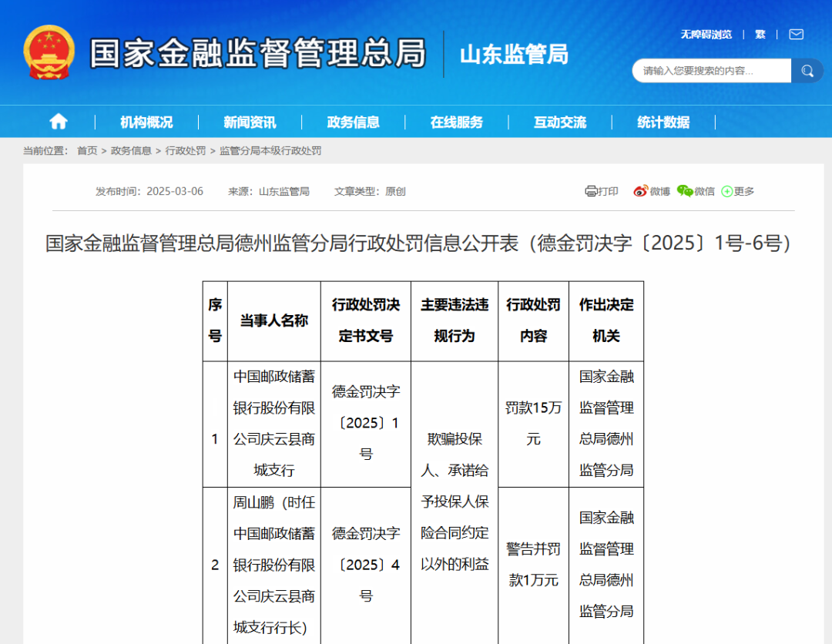
Task: Click the 周山鹏 party name cell
Action: (273, 565)
